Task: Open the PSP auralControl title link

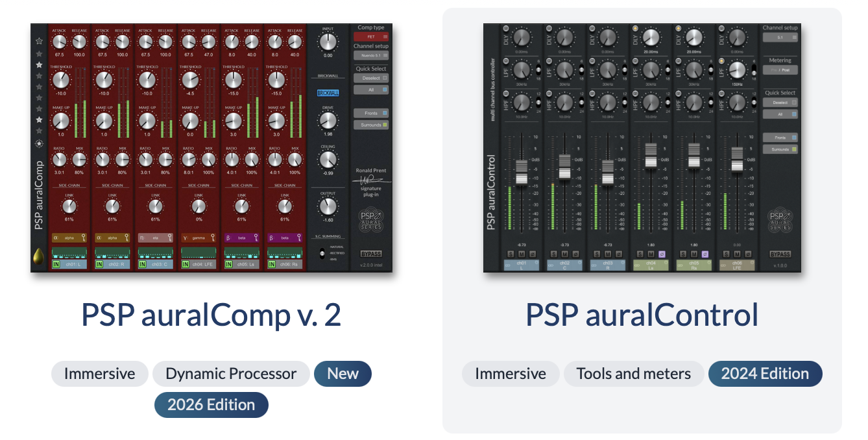Action: [x=642, y=315]
